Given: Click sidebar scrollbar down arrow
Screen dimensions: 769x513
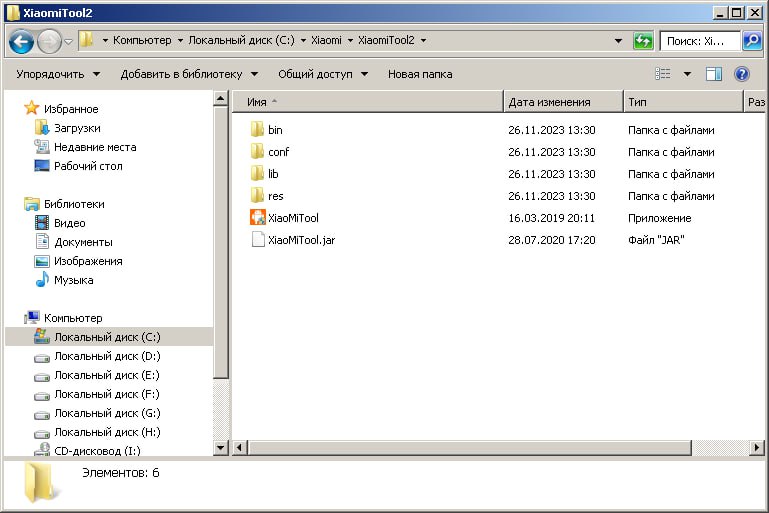Looking at the screenshot, I should coord(221,448).
